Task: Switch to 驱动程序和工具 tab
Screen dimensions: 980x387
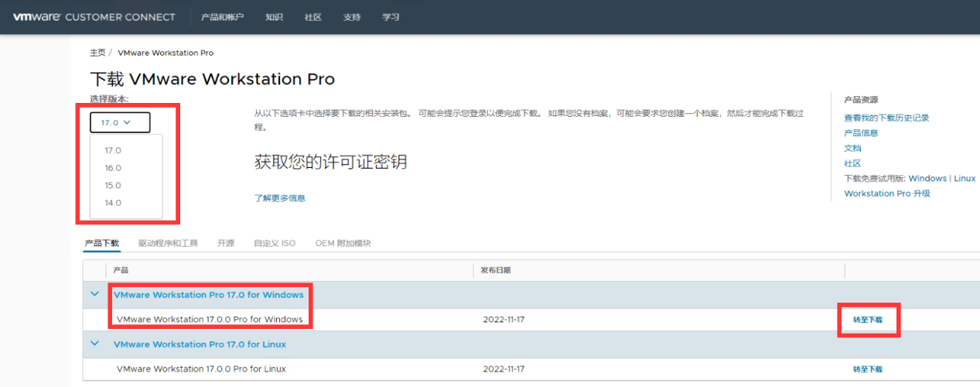Action: 168,243
